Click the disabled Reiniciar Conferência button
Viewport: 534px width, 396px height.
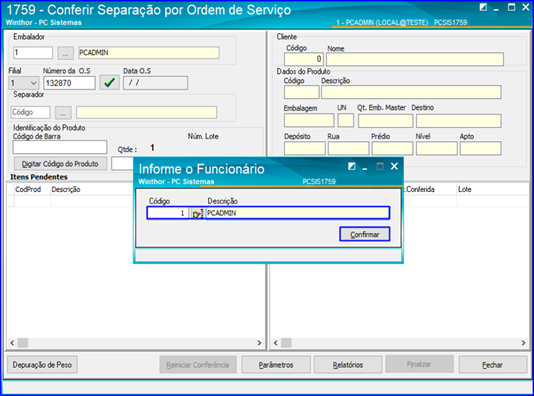(198, 365)
